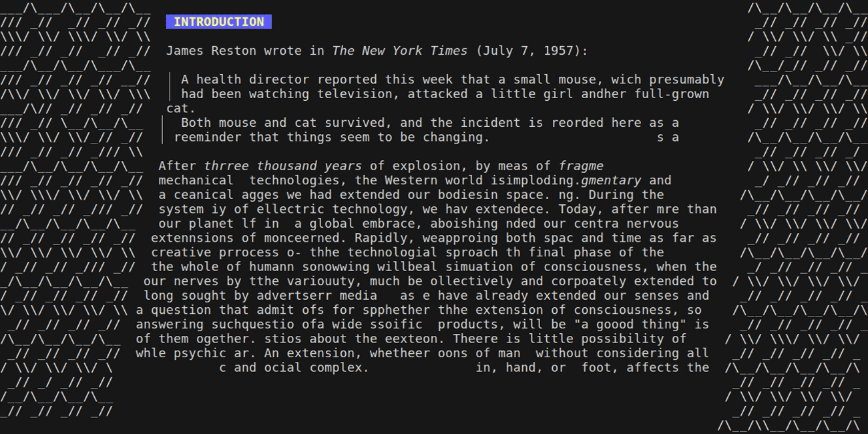The image size is (868, 434).
Task: Click the standalone word "cat."
Action: 181,108
